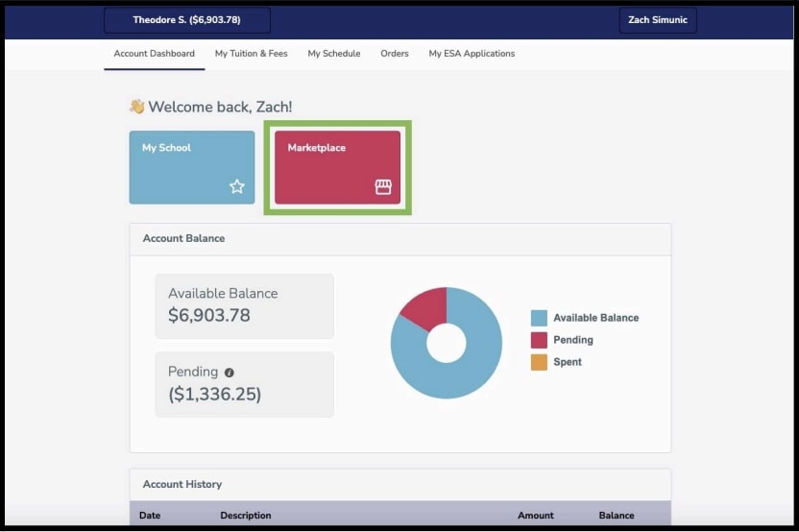Switch to the Account Dashboard tab
Screen dimensions: 799x532
[x=154, y=54]
